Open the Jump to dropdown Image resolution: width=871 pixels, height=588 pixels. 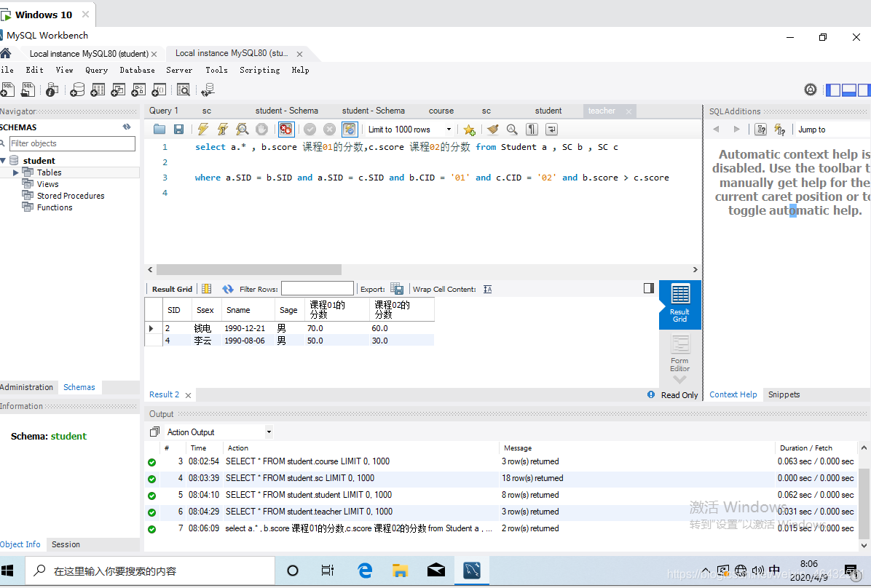click(833, 130)
